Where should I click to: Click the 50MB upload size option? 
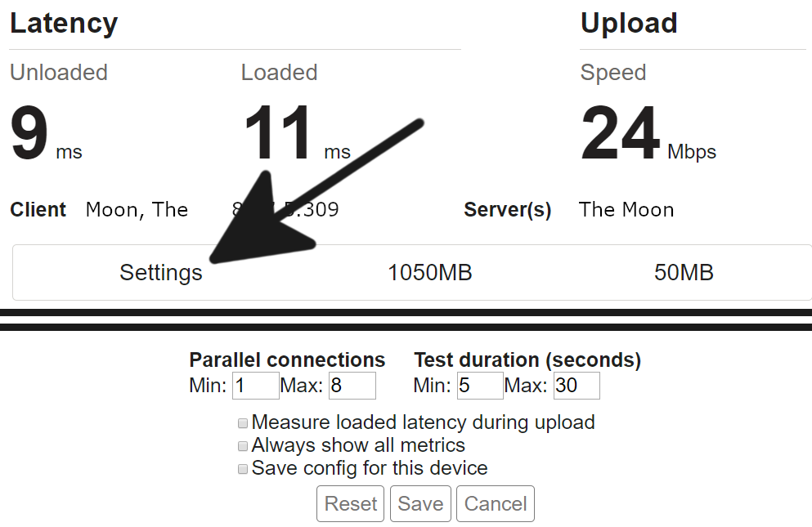point(685,273)
